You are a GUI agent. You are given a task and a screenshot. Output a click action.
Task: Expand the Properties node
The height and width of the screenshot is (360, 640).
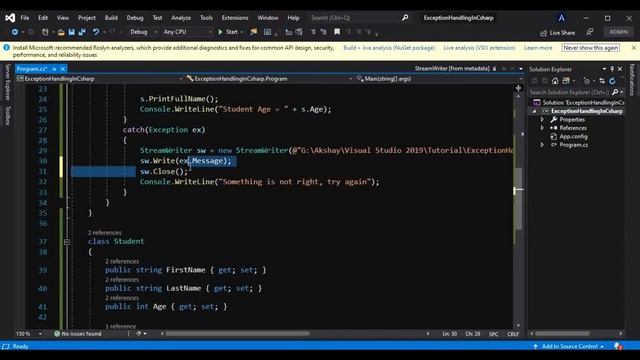(x=542, y=120)
